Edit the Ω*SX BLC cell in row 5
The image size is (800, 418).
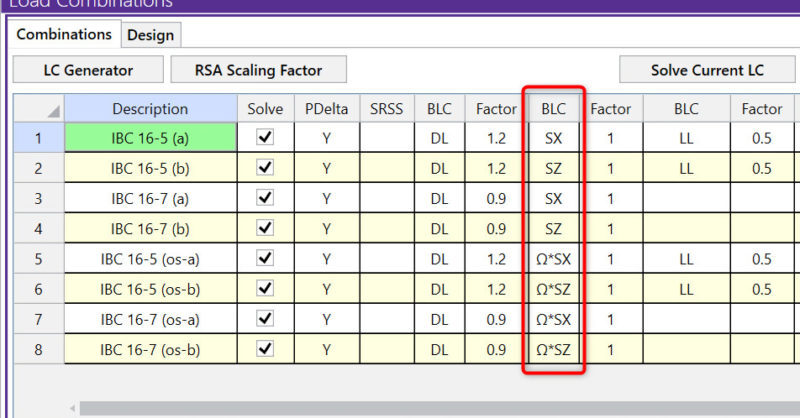[553, 259]
